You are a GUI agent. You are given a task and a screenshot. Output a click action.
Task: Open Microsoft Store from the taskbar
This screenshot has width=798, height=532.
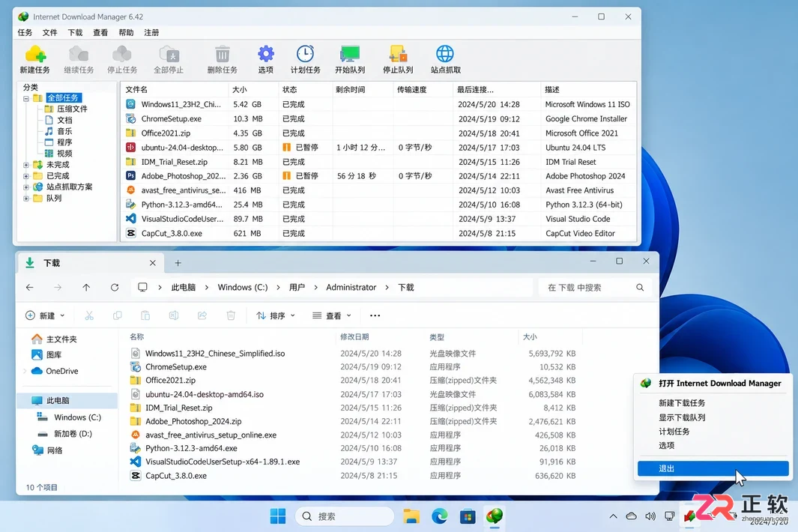click(x=468, y=516)
